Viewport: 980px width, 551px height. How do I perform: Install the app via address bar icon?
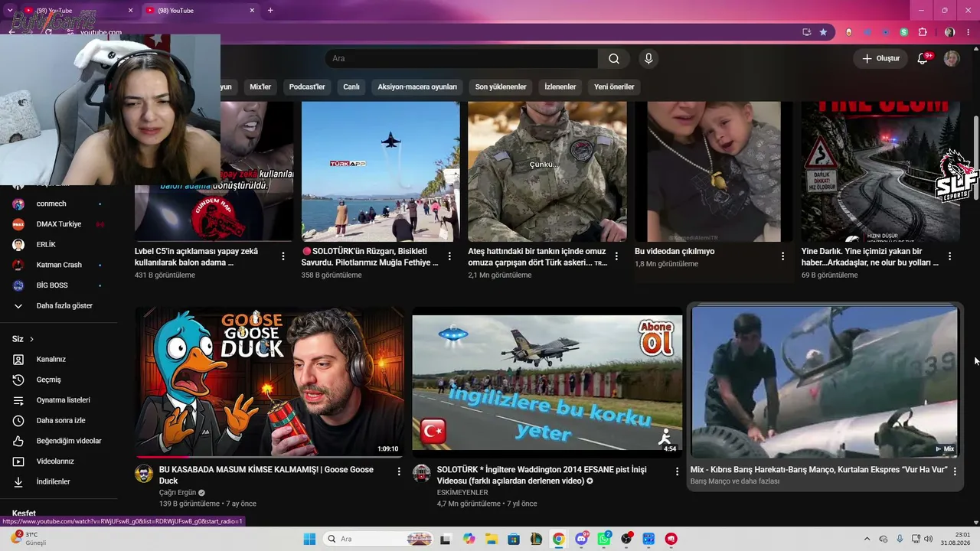pos(806,32)
